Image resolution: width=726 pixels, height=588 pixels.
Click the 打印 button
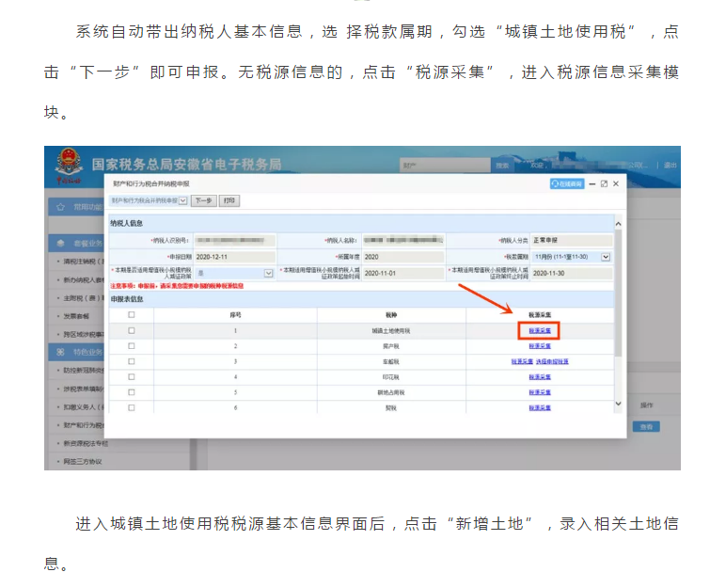(x=229, y=200)
